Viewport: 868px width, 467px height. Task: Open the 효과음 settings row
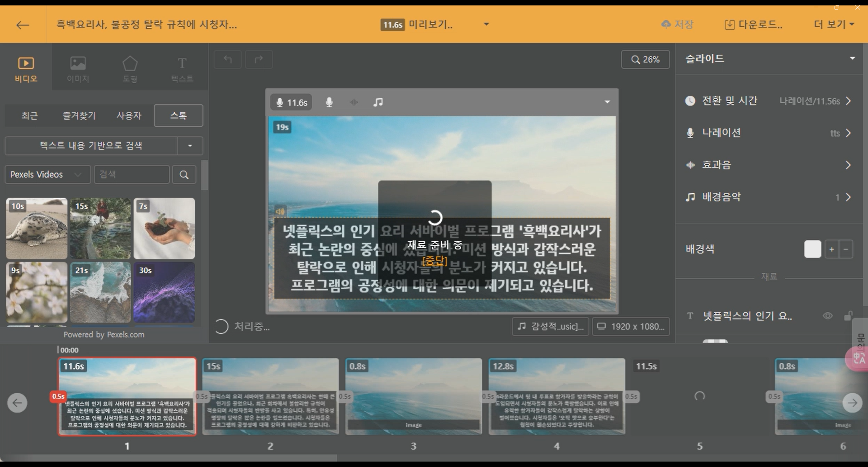tap(769, 165)
